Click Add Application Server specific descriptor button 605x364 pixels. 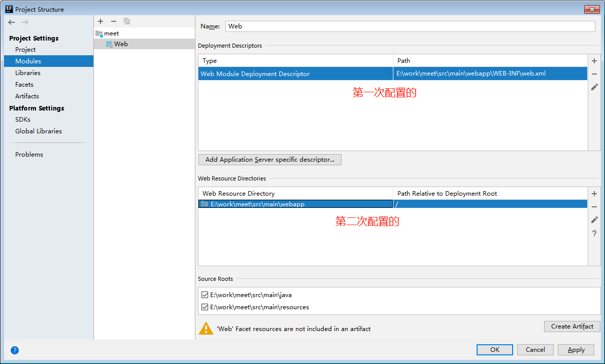(x=270, y=160)
